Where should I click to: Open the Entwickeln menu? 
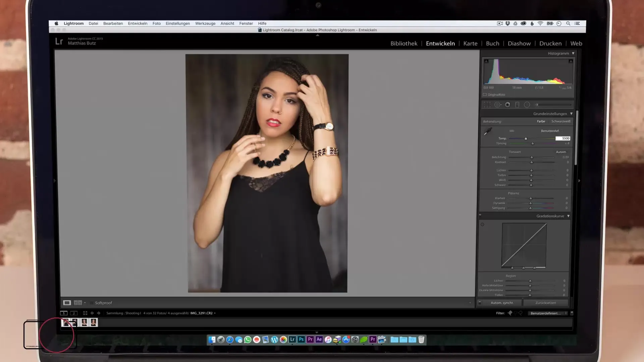(x=138, y=23)
